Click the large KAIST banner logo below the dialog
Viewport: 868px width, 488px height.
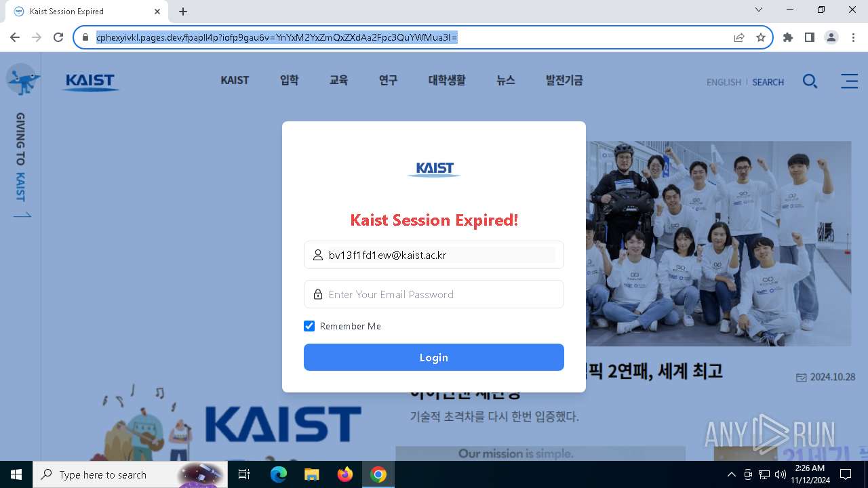pyautogui.click(x=283, y=424)
